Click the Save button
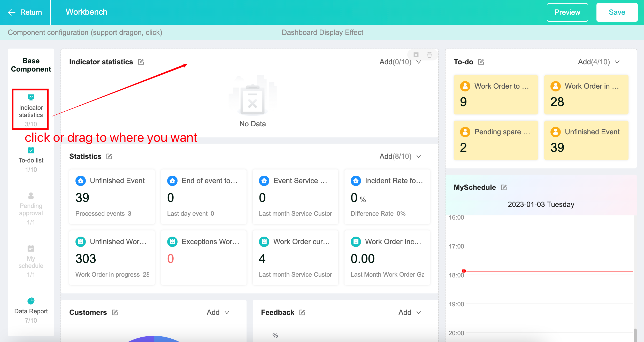 pyautogui.click(x=617, y=12)
